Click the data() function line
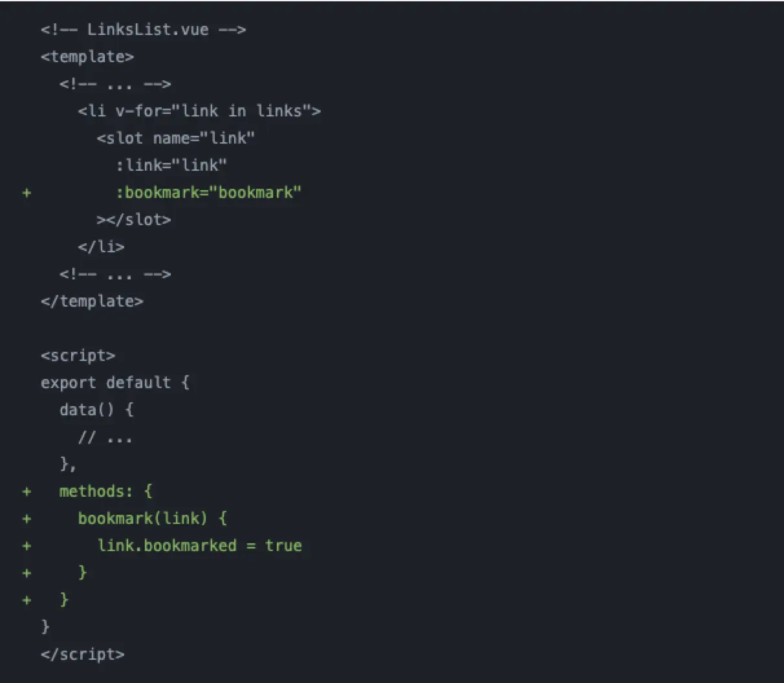Screen dimensions: 784x683 [96, 410]
